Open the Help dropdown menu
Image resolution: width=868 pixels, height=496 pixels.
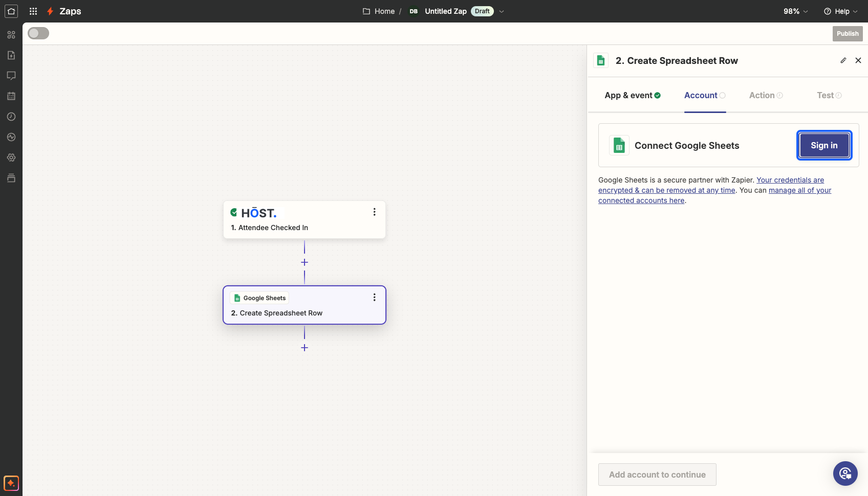pos(841,11)
